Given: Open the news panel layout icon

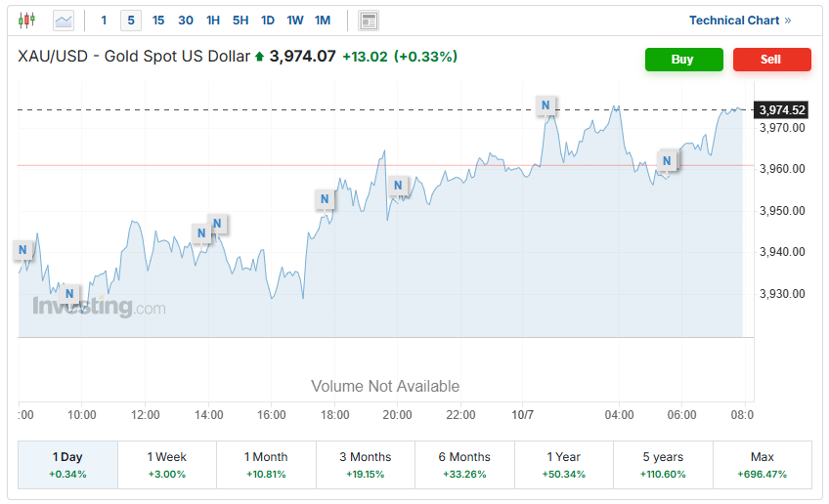Looking at the screenshot, I should (x=369, y=21).
